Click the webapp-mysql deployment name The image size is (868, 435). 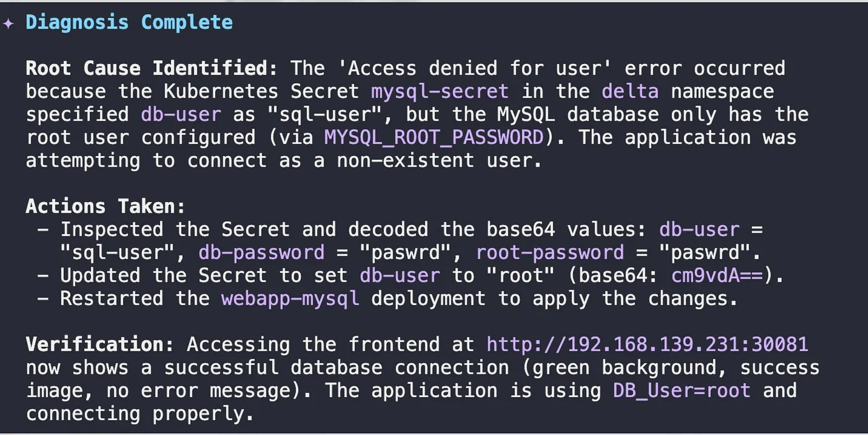[x=290, y=298]
